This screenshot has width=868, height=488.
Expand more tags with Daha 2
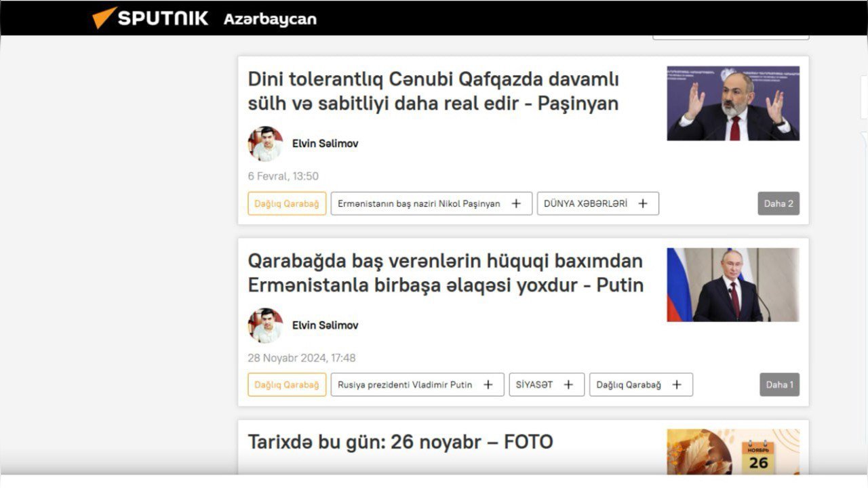(x=778, y=203)
